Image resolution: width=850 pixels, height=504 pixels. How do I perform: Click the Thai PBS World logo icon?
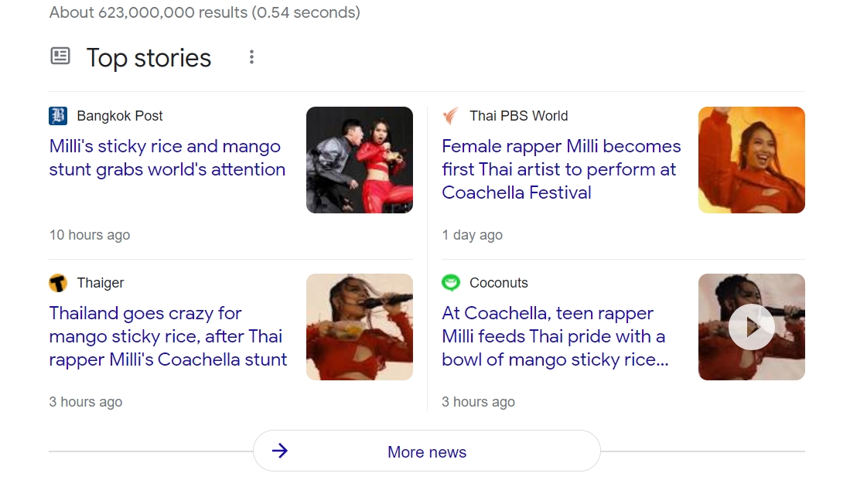coord(451,116)
